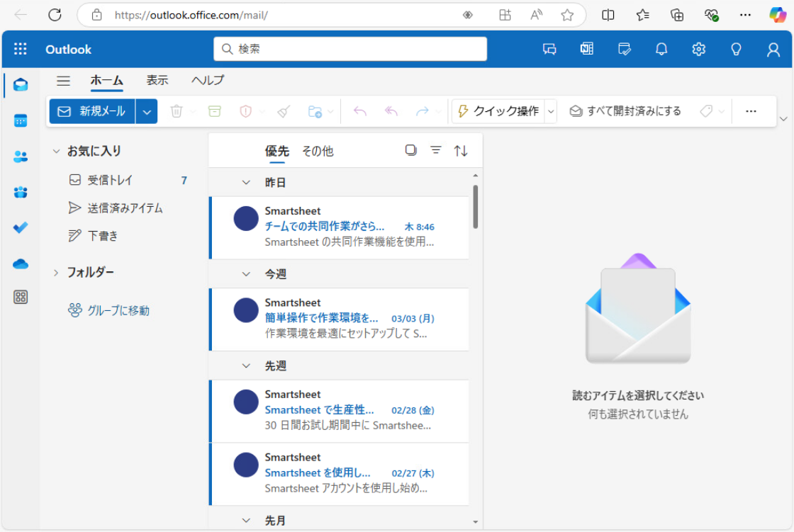Switch to the その他 inbox tab
The width and height of the screenshot is (794, 532).
pyautogui.click(x=317, y=151)
